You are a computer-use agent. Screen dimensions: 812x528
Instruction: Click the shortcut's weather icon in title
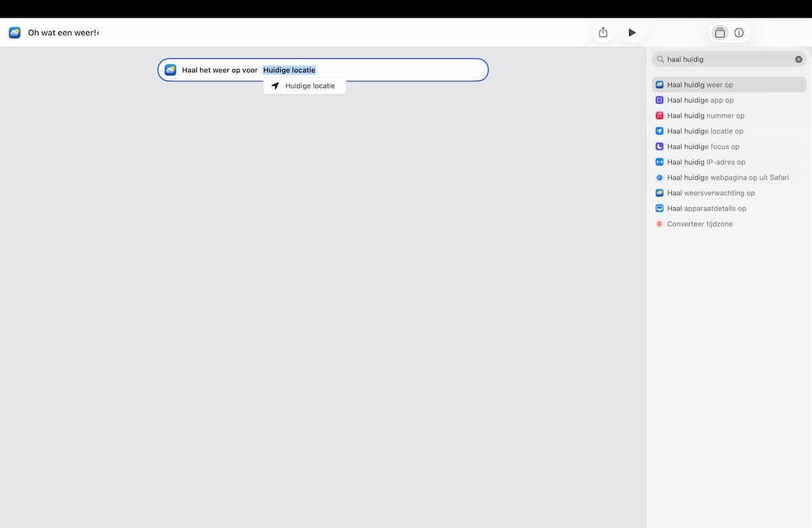coord(14,32)
